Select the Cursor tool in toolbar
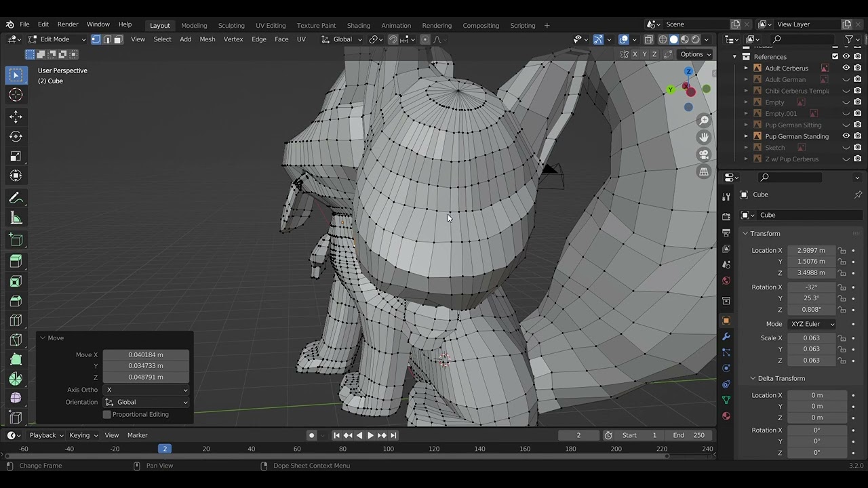Viewport: 868px width, 488px height. pyautogui.click(x=16, y=95)
